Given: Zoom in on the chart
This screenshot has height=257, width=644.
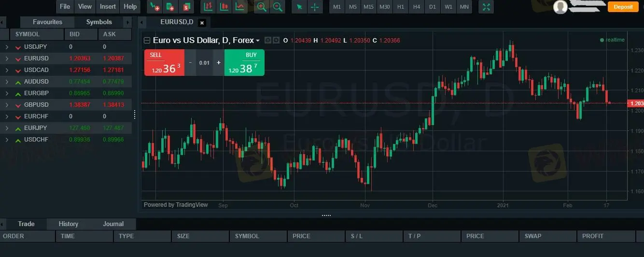Looking at the screenshot, I should coord(262,7).
